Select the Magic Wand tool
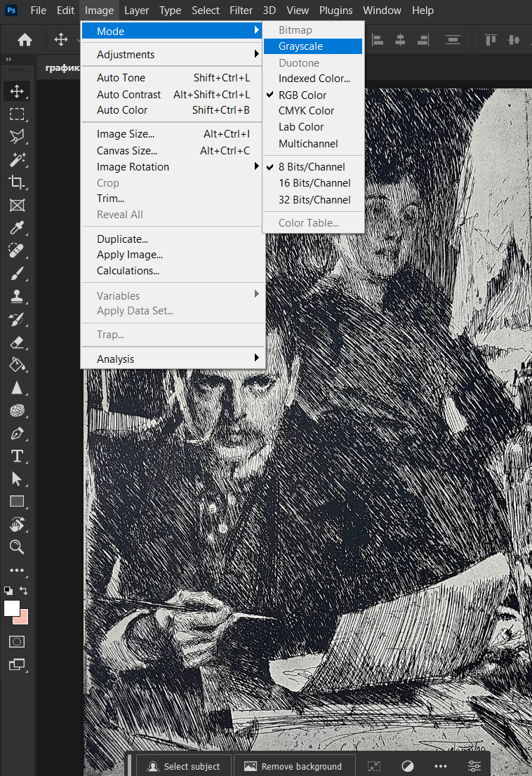This screenshot has height=776, width=532. [17, 159]
